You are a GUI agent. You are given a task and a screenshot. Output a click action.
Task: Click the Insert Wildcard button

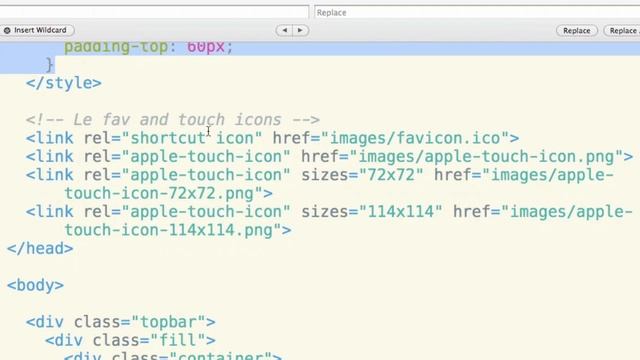pos(36,30)
